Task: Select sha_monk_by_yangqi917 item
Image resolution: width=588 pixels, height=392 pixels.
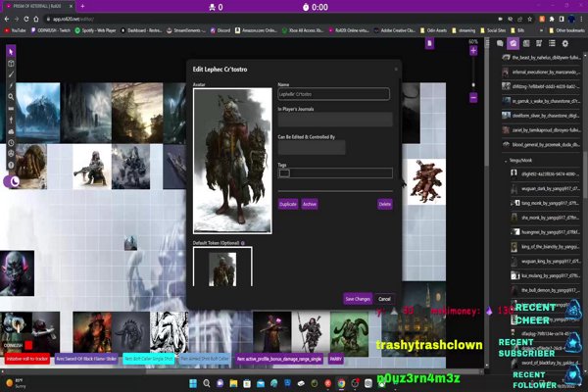Action: [x=545, y=218]
